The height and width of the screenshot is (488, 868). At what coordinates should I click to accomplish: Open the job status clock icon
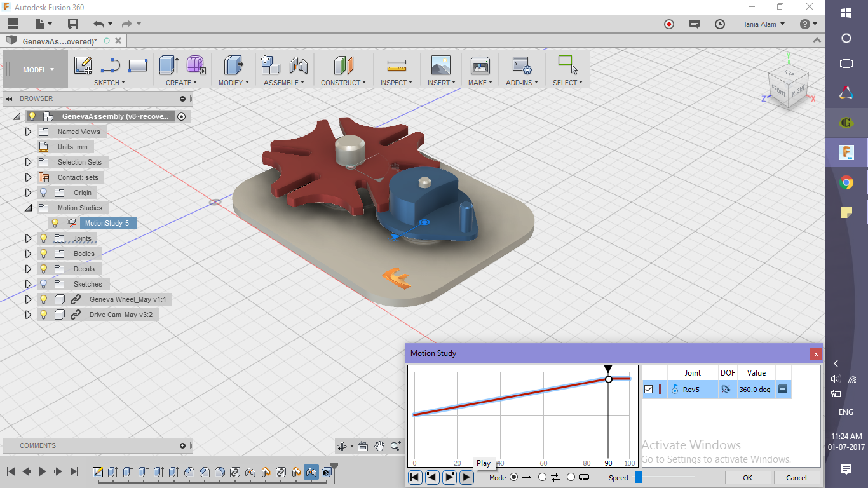719,24
